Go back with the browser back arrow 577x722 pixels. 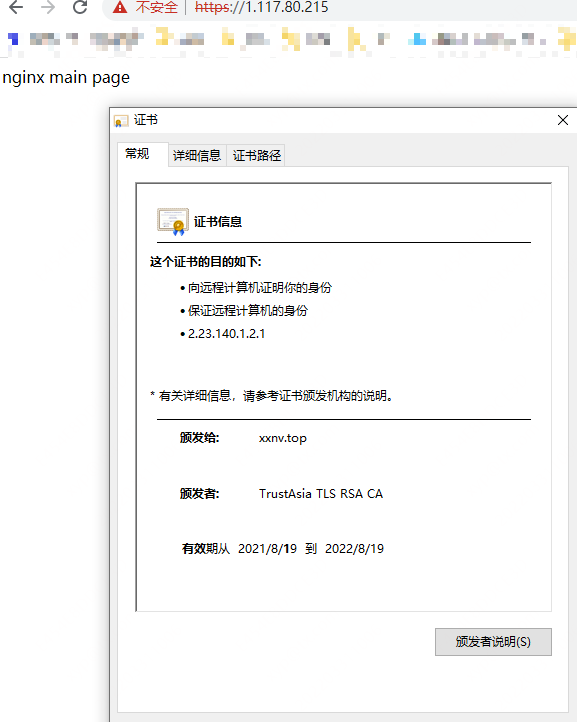click(16, 7)
